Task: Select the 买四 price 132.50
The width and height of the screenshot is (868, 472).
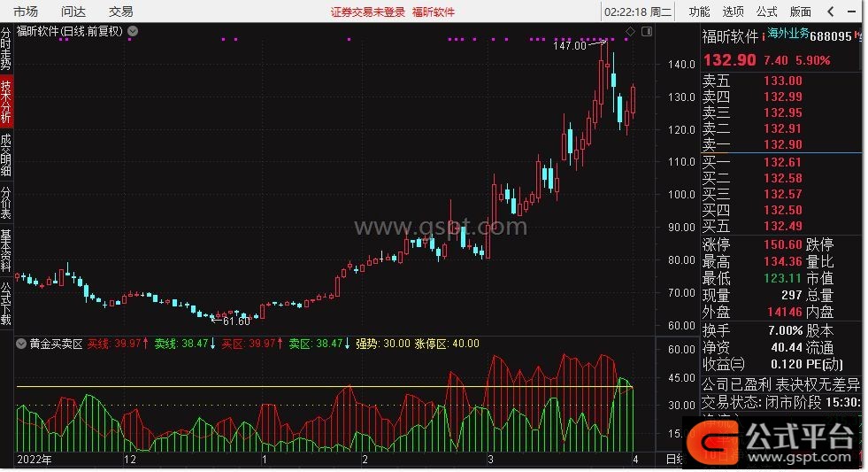Action: pos(783,211)
